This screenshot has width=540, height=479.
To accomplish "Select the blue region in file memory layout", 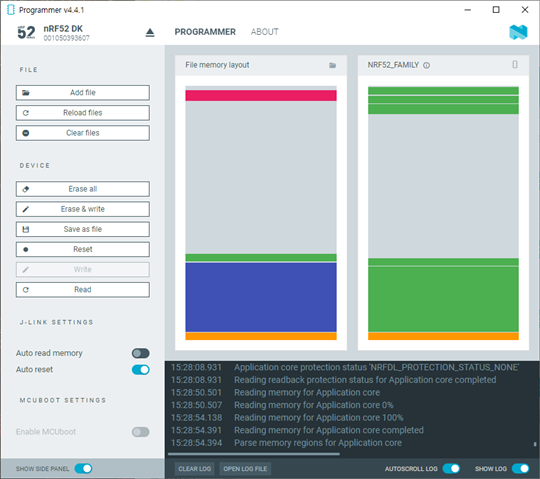I will 261,297.
